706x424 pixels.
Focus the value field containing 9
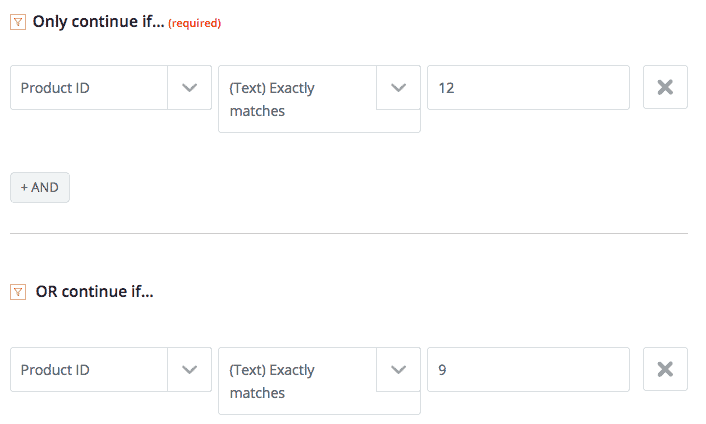[x=528, y=370]
